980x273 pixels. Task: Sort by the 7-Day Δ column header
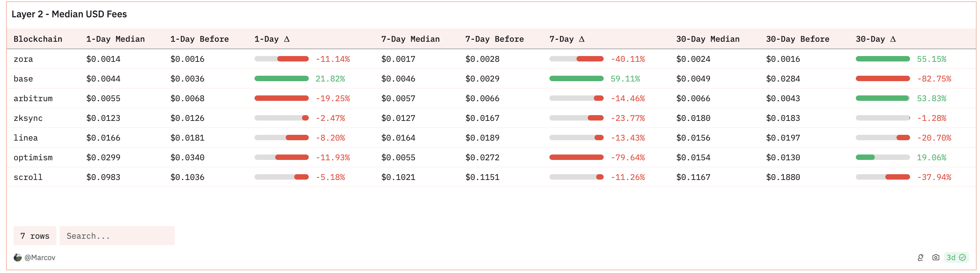point(567,39)
